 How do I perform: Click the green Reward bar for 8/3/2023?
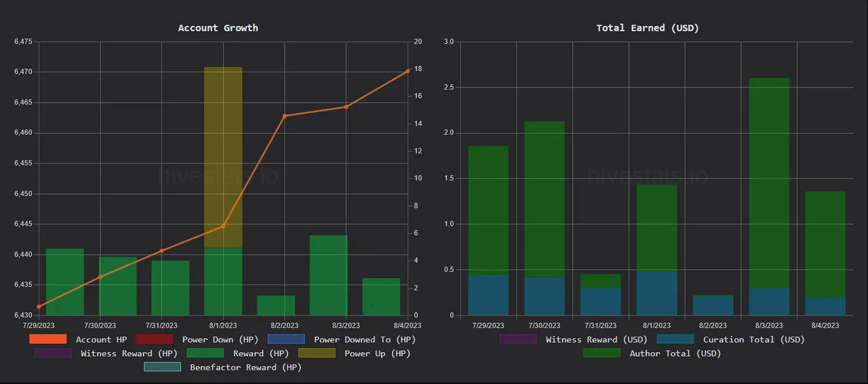328,275
